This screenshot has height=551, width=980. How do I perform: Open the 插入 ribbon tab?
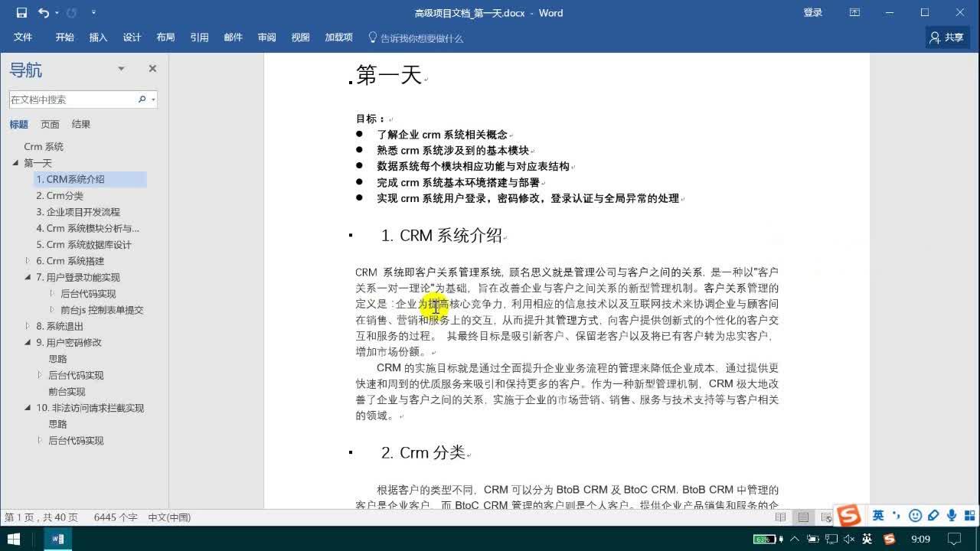pos(98,37)
